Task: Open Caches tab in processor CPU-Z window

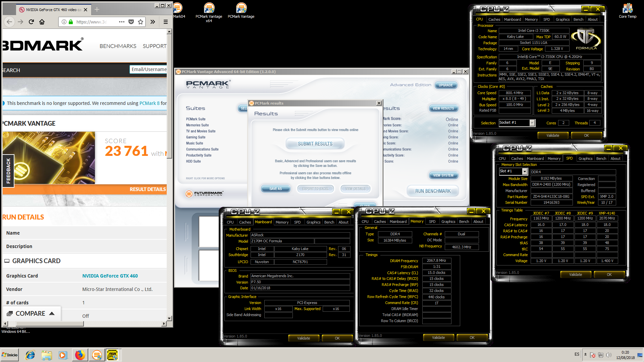Action: pos(494,19)
